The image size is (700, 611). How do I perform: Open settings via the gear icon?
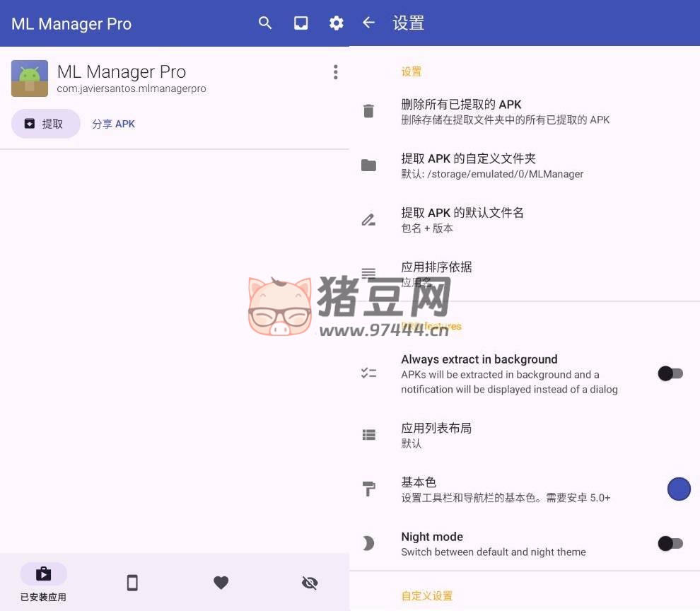336,23
